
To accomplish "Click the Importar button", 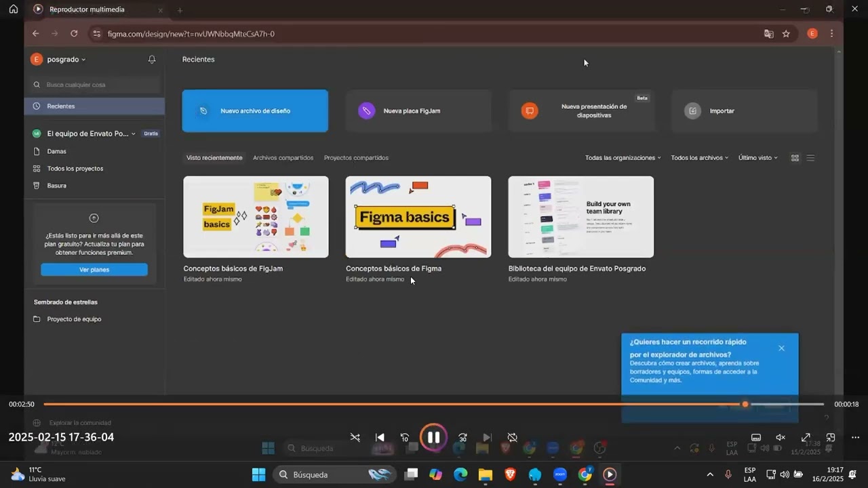I will click(x=744, y=110).
